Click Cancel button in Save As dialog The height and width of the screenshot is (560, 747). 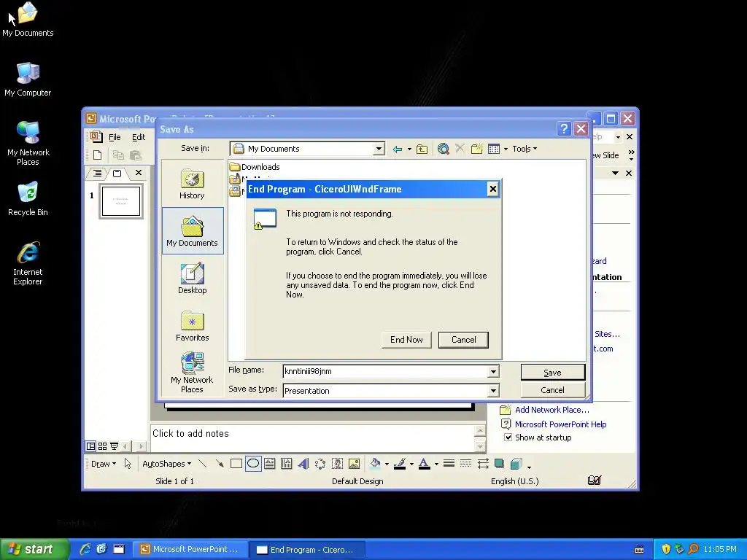(552, 390)
